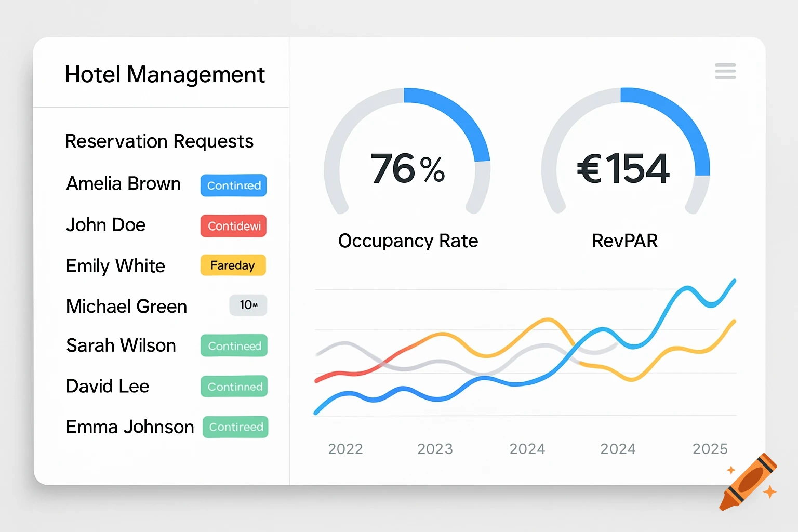Click the Emma Johnson reservation entry
Viewport: 798px width, 532px height.
click(x=129, y=427)
